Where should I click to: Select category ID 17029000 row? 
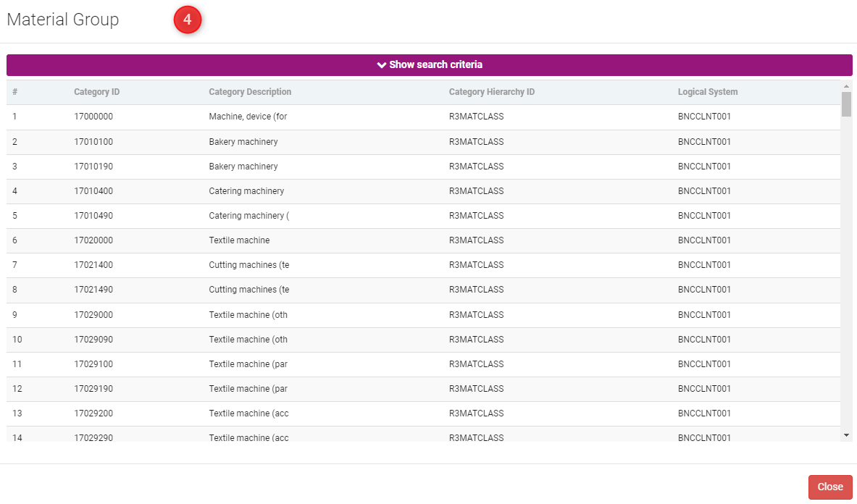tap(93, 315)
